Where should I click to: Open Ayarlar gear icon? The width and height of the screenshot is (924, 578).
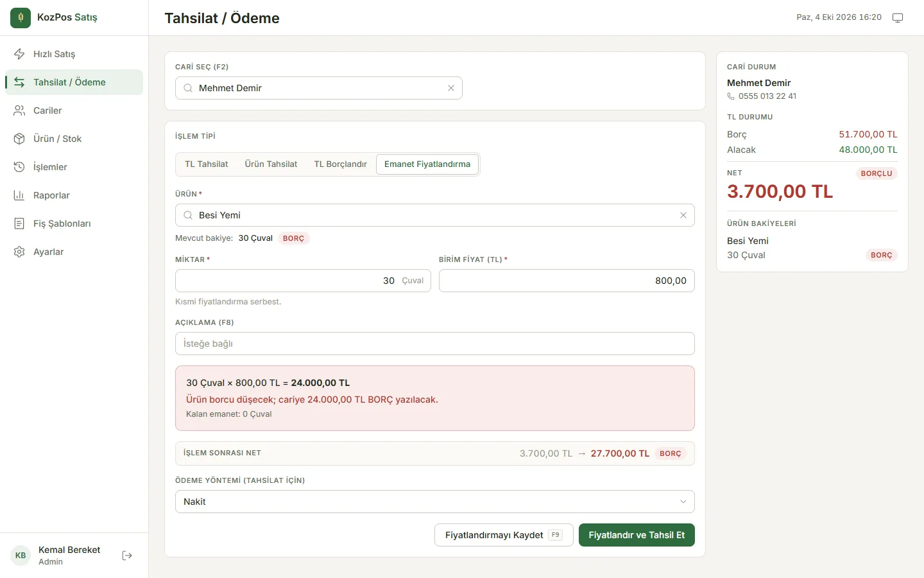point(19,252)
